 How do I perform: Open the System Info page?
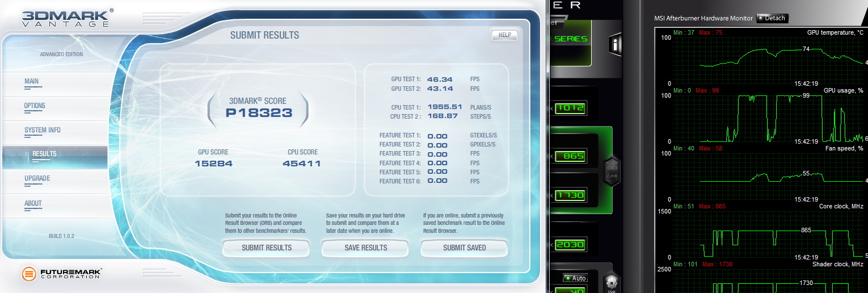[x=42, y=130]
